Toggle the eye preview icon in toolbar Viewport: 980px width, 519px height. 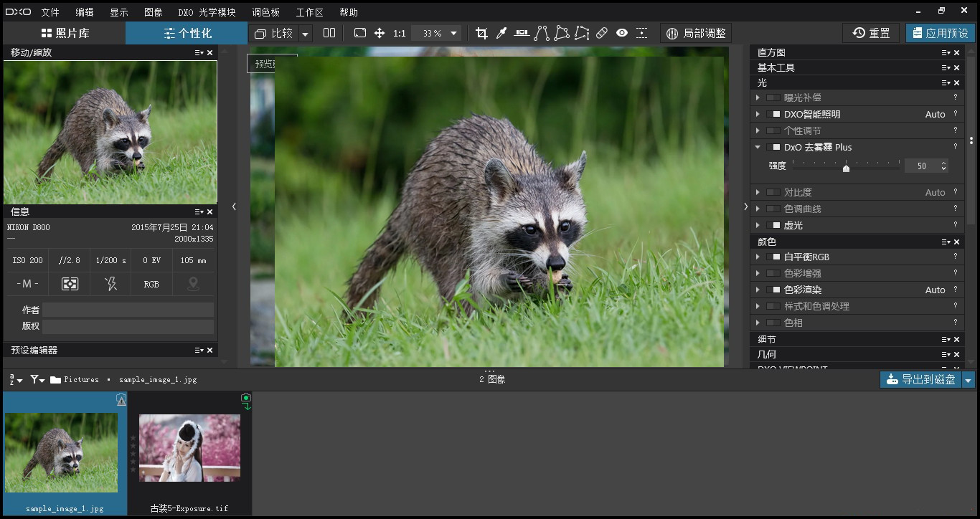pyautogui.click(x=622, y=33)
